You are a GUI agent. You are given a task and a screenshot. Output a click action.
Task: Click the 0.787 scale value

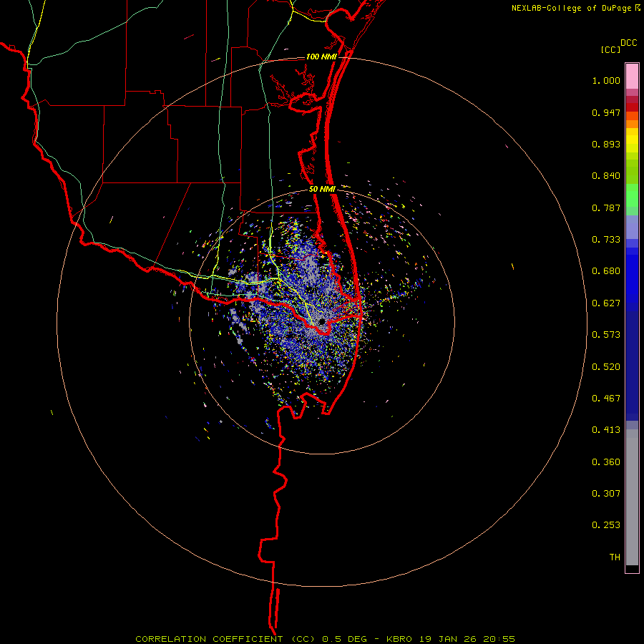click(606, 208)
